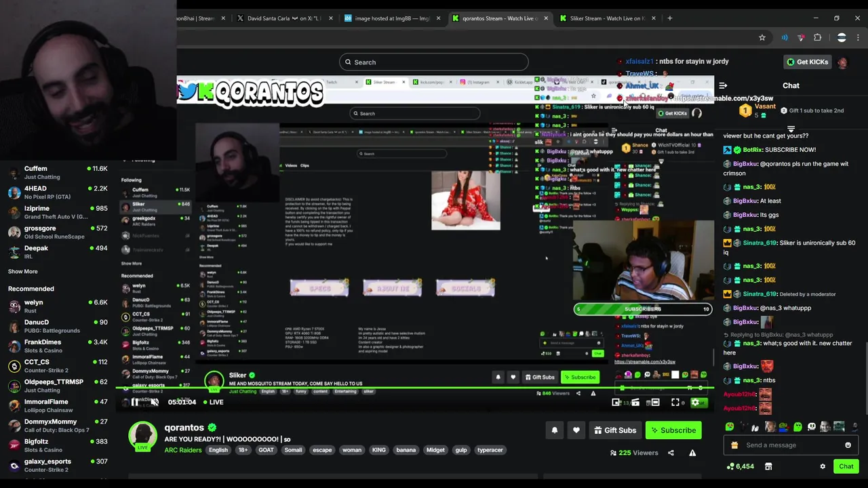Open galaxy_esports channel in Recommended
Screen dimensions: 868x488
pyautogui.click(x=57, y=465)
